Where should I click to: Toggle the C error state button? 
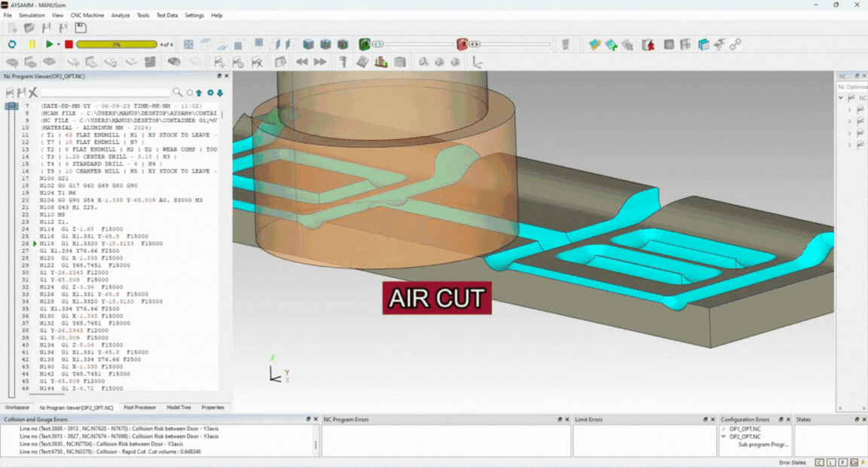click(820, 462)
